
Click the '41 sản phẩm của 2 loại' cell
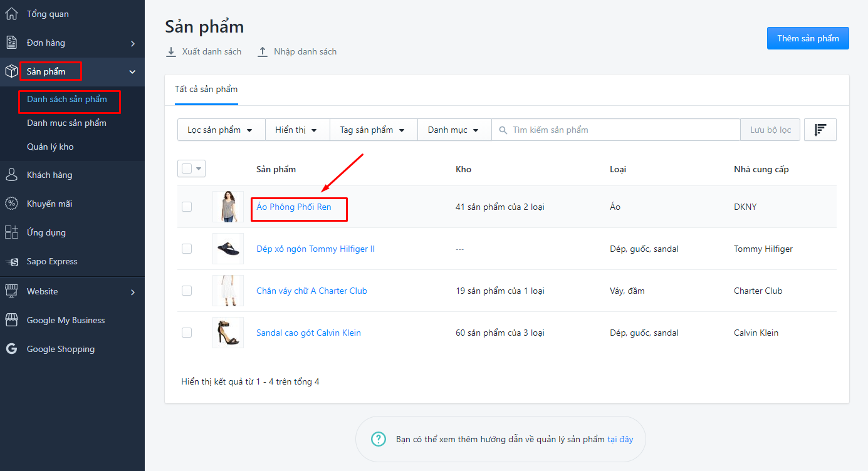pos(499,207)
